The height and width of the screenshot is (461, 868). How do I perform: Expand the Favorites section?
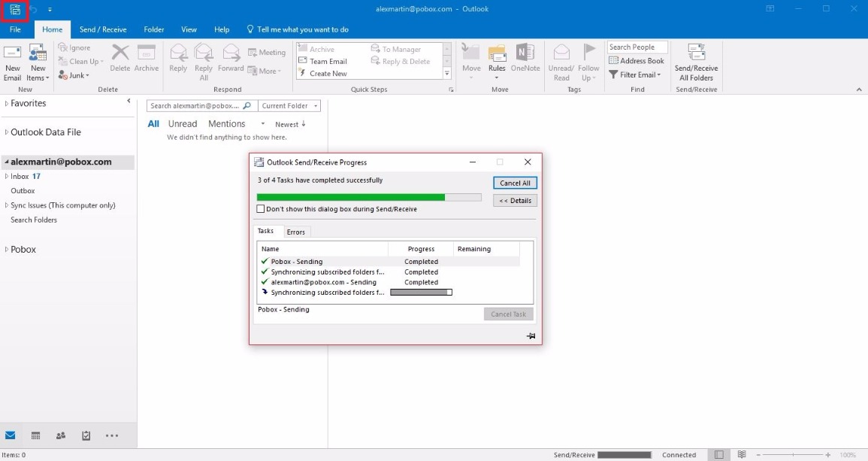(7, 103)
